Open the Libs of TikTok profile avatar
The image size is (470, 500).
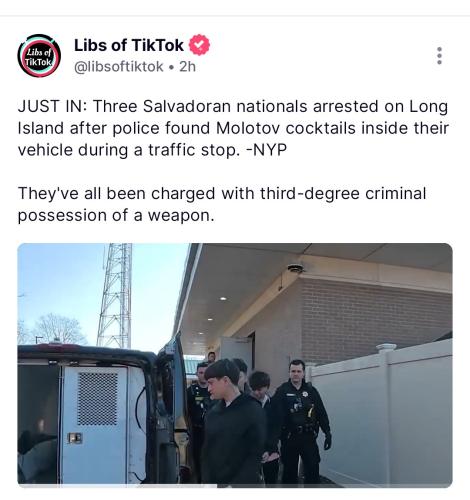coord(39,56)
